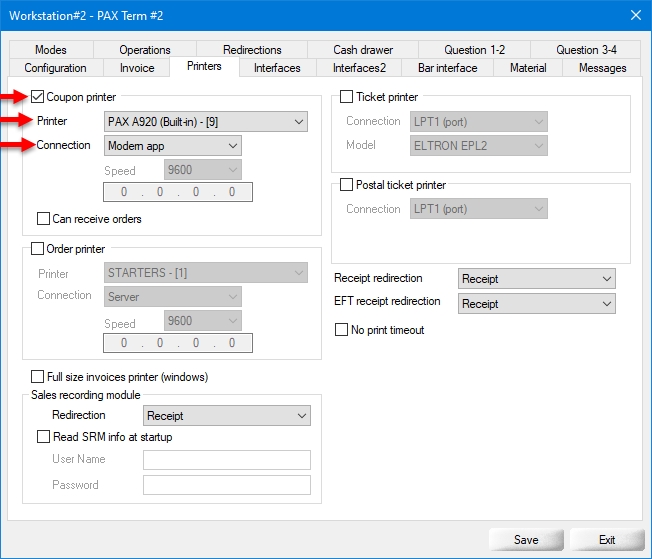
Task: Toggle the No print timeout checkbox
Action: (343, 330)
